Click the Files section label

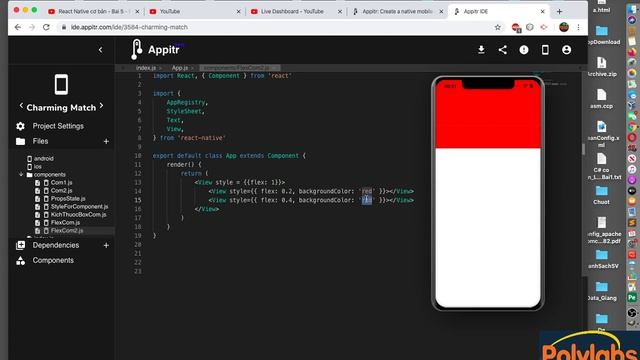[40, 141]
